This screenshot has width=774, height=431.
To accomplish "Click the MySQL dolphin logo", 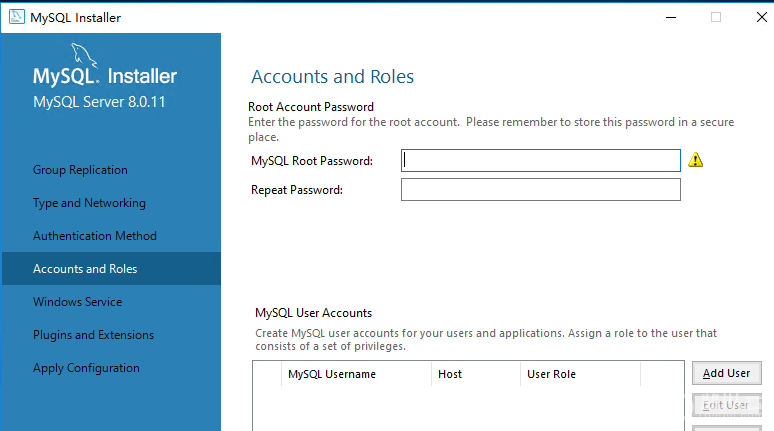I will coord(84,55).
